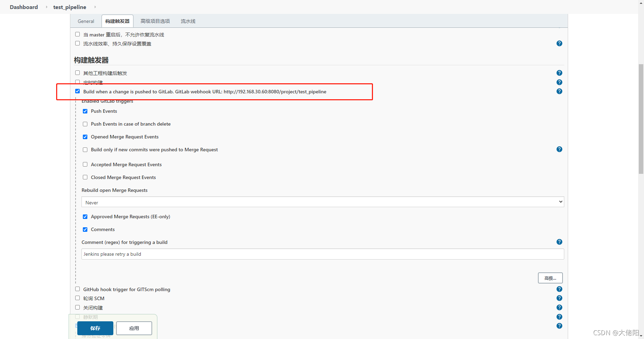Viewport: 644px width, 339px height.
Task: Open test_pipeline breadcrumb link
Action: (x=70, y=7)
